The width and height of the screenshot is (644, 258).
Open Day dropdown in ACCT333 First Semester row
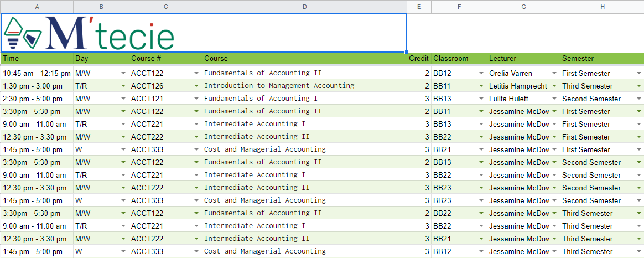[123, 150]
